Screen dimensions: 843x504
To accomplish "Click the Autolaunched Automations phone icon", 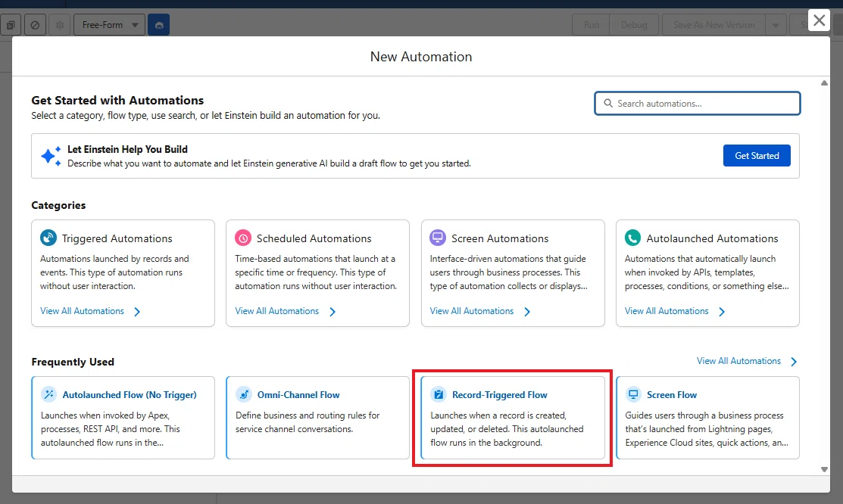I will (632, 238).
